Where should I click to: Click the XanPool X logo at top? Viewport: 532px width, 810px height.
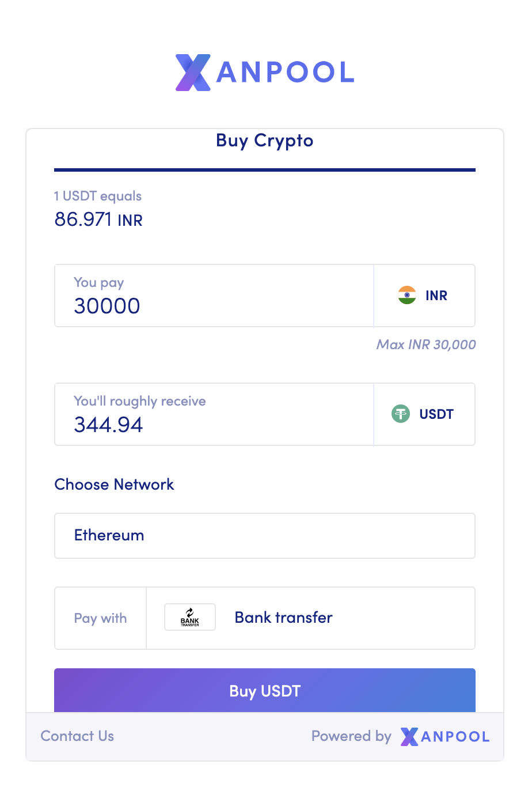click(192, 73)
